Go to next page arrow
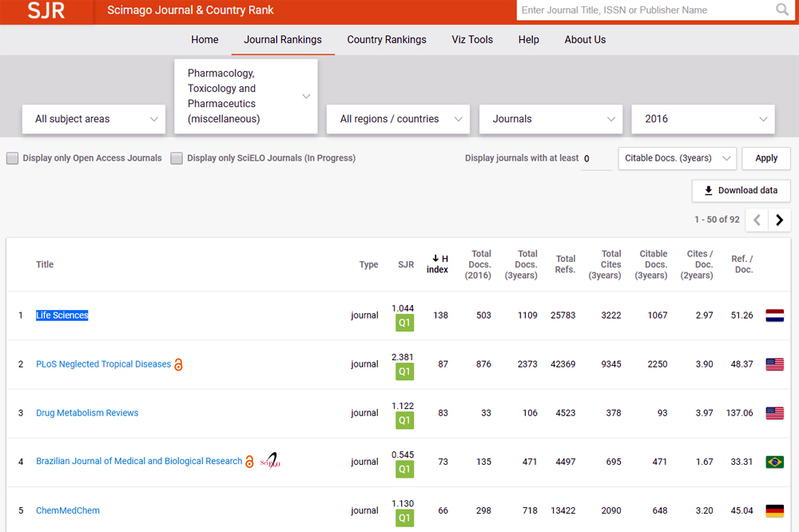 pos(779,220)
